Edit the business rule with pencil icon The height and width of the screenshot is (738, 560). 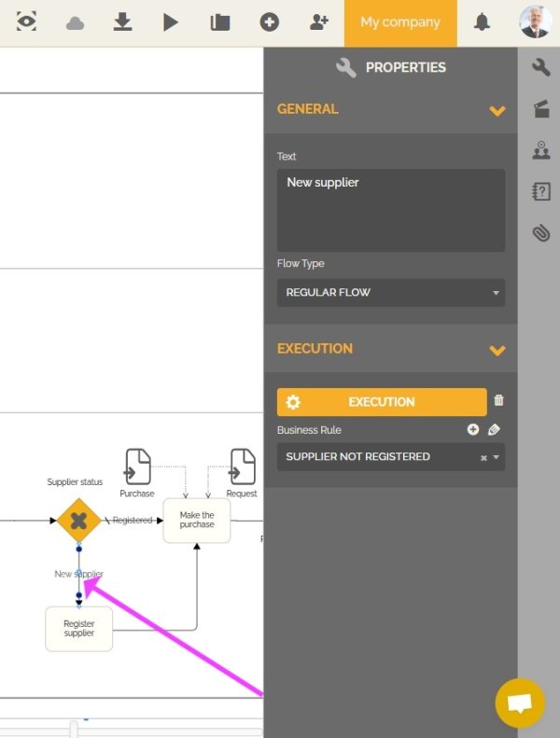(x=495, y=430)
